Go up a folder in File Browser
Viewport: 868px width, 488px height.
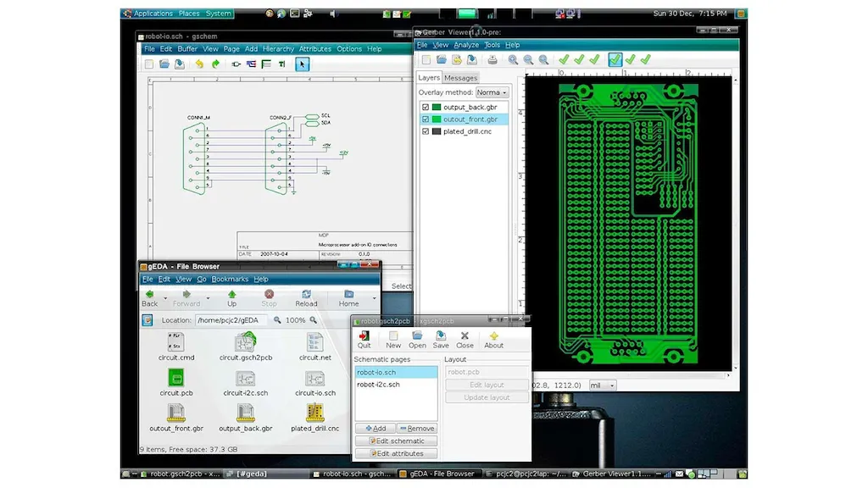click(232, 298)
